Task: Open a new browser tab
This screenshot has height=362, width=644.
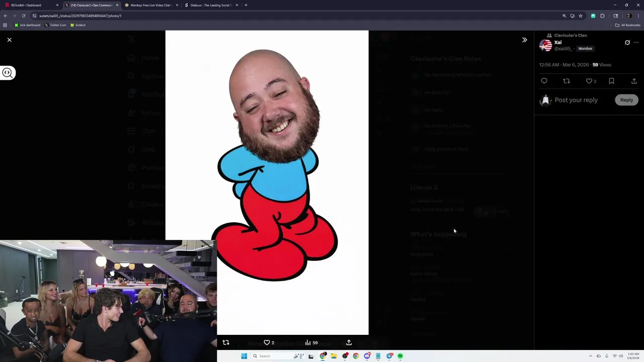Action: point(246,5)
